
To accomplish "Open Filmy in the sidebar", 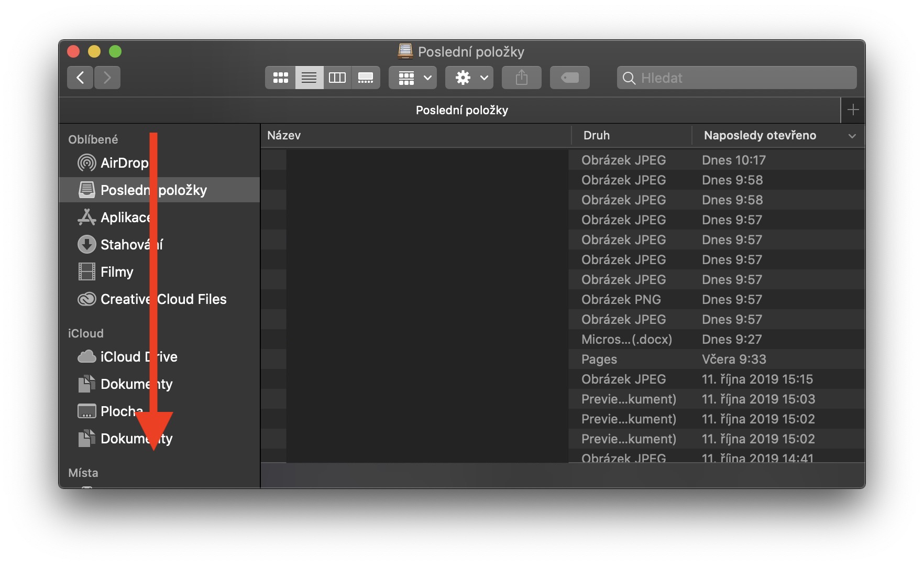I will [x=159, y=271].
